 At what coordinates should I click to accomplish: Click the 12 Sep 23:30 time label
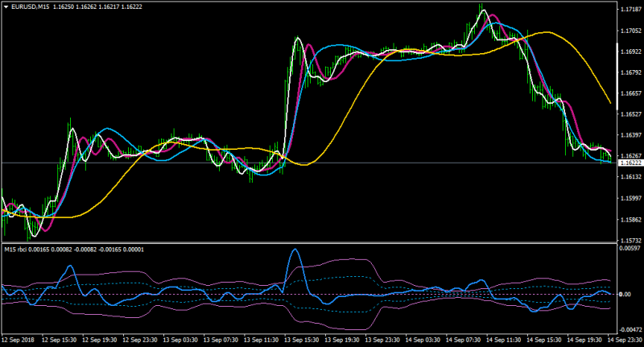pos(140,340)
